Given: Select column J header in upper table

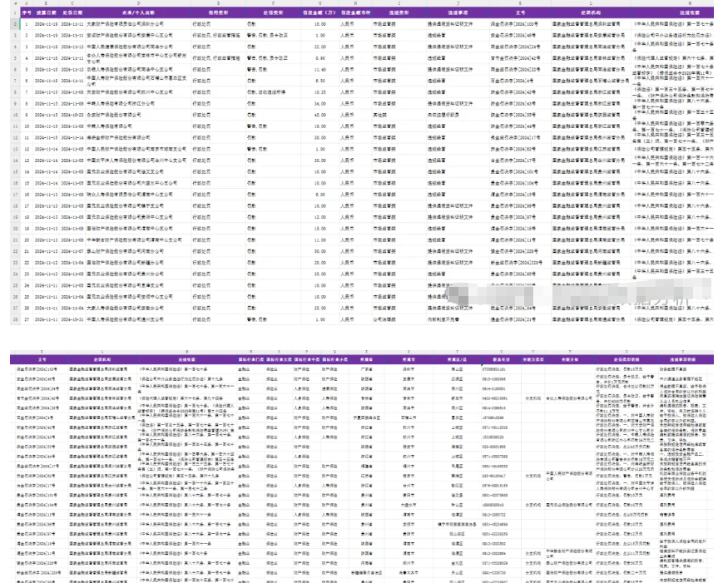Looking at the screenshot, I should (458, 2).
